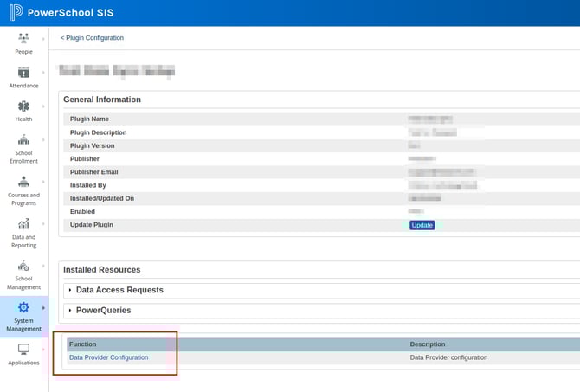Screen dimensions: 580x392
Task: Select the System Management menu label
Action: click(23, 325)
